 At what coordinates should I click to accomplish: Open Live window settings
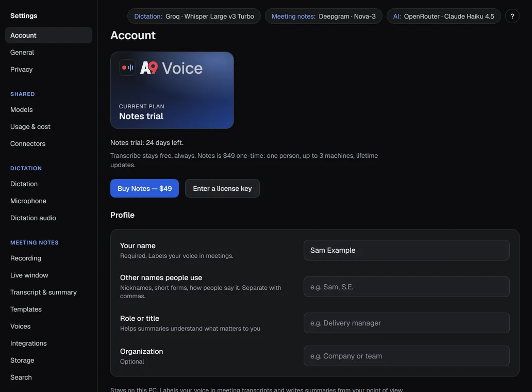tap(29, 275)
